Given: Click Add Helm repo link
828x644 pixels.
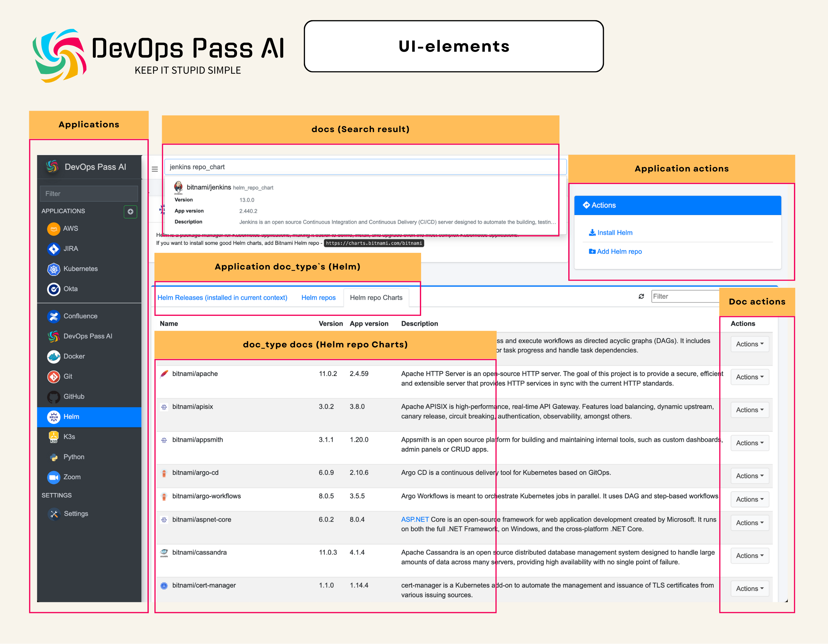Looking at the screenshot, I should tap(619, 252).
